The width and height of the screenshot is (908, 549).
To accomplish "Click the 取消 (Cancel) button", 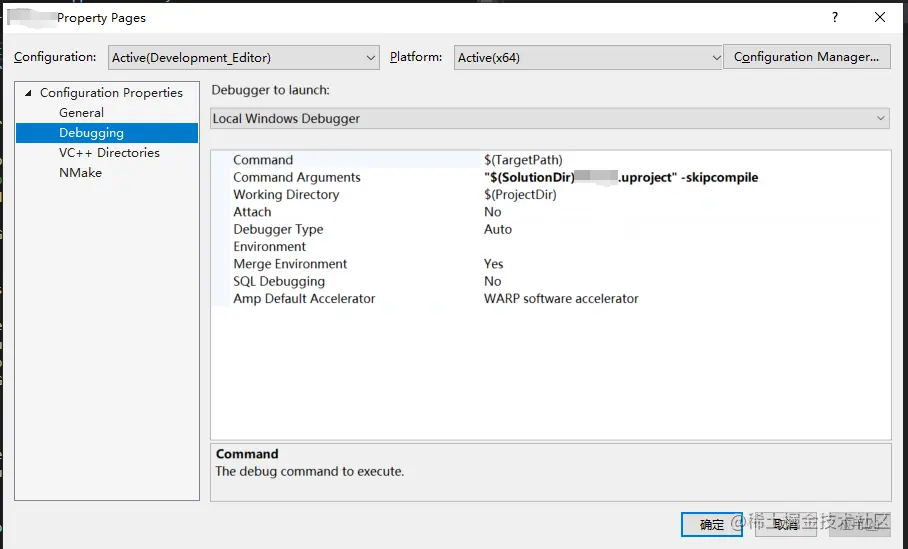I will coord(786,525).
